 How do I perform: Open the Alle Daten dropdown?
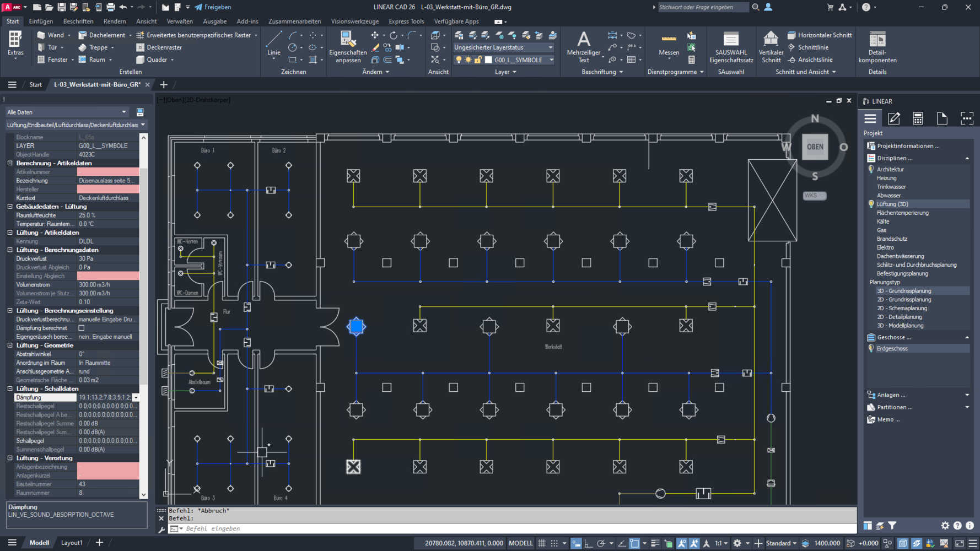click(67, 112)
